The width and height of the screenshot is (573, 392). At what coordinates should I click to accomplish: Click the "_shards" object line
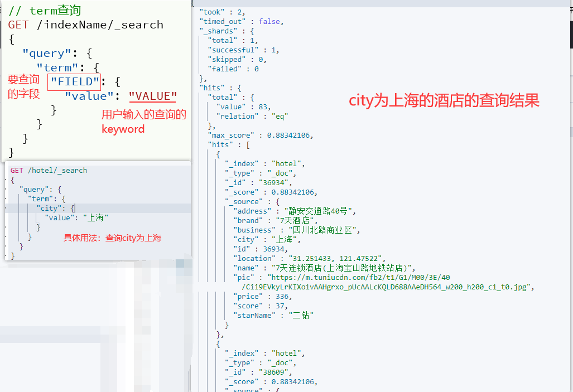pos(227,31)
